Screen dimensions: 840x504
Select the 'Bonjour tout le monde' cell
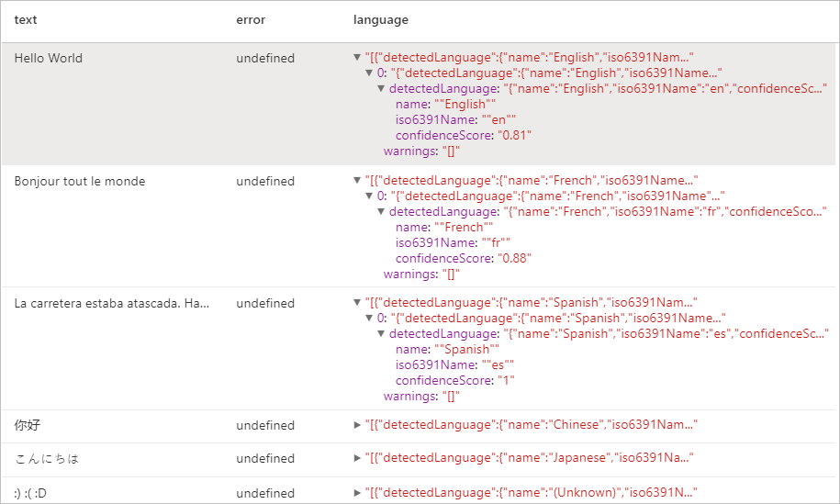click(x=80, y=181)
